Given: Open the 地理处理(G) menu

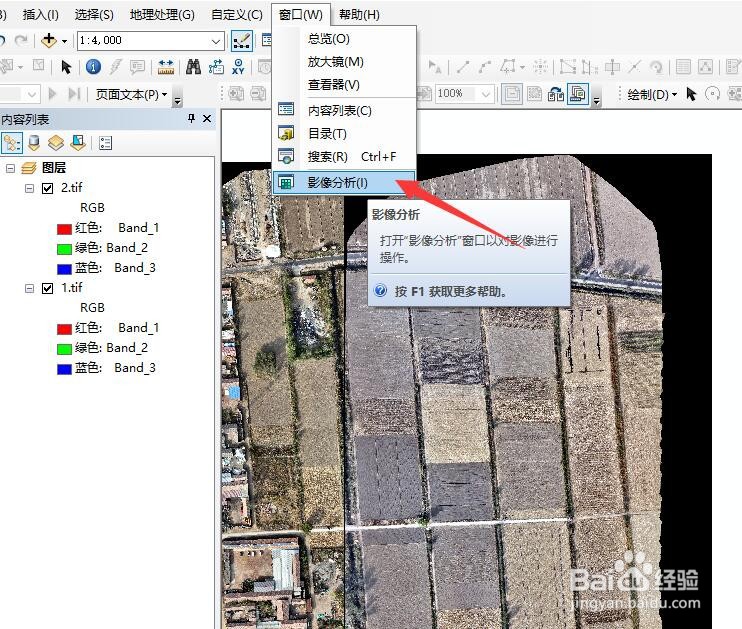Looking at the screenshot, I should point(162,15).
